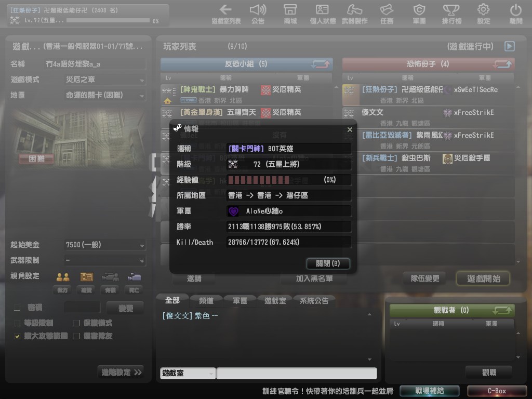The image size is (532, 399).
Task: Open the 商城 shop icon
Action: coord(290,9)
